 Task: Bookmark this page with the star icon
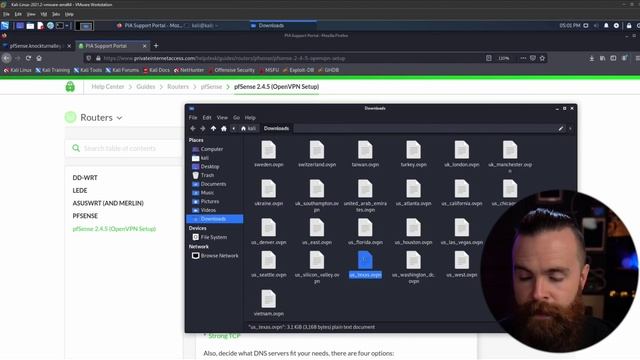542,58
